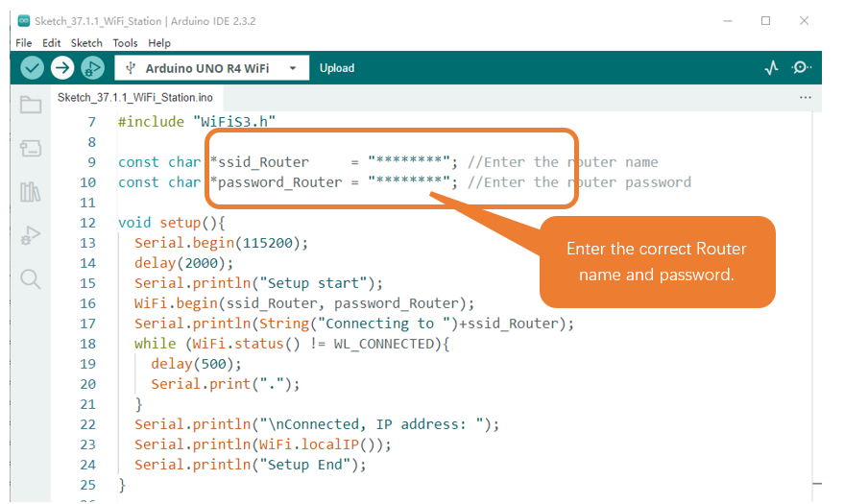Click line number 25 in gutter
Screen dimensions: 844x504
point(87,485)
